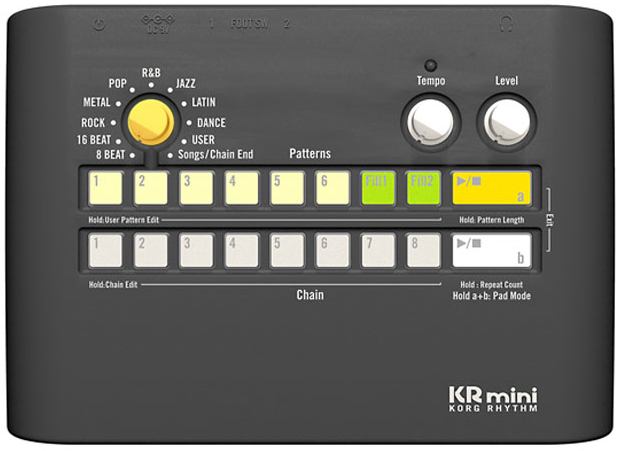Click the FOOT SW label on top edge
Screen dimensions: 623x451
(x=250, y=24)
